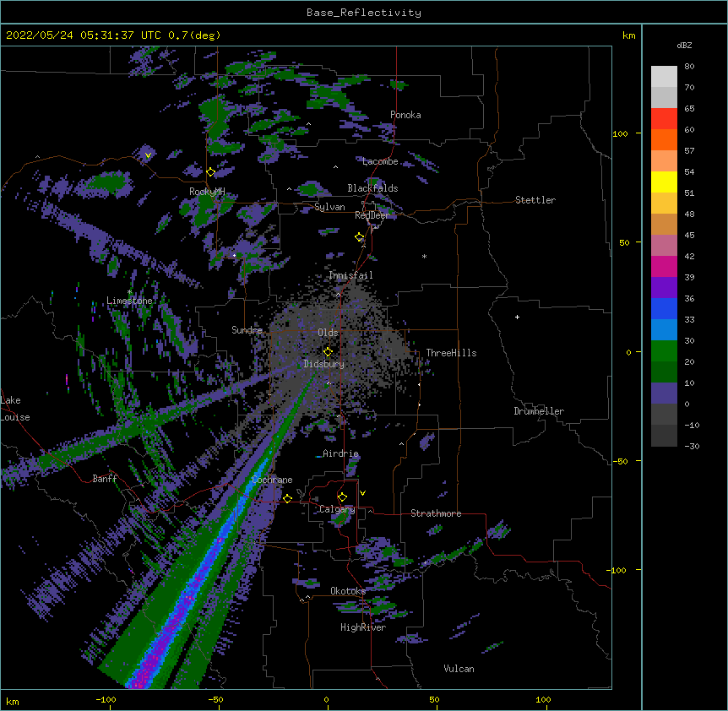Click the 36 dBZ blue legend swatch

(x=664, y=308)
